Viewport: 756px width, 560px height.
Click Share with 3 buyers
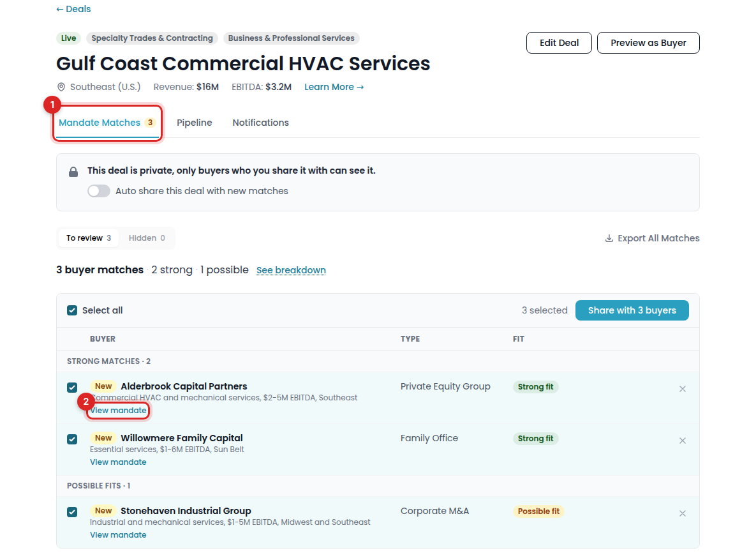pyautogui.click(x=632, y=310)
